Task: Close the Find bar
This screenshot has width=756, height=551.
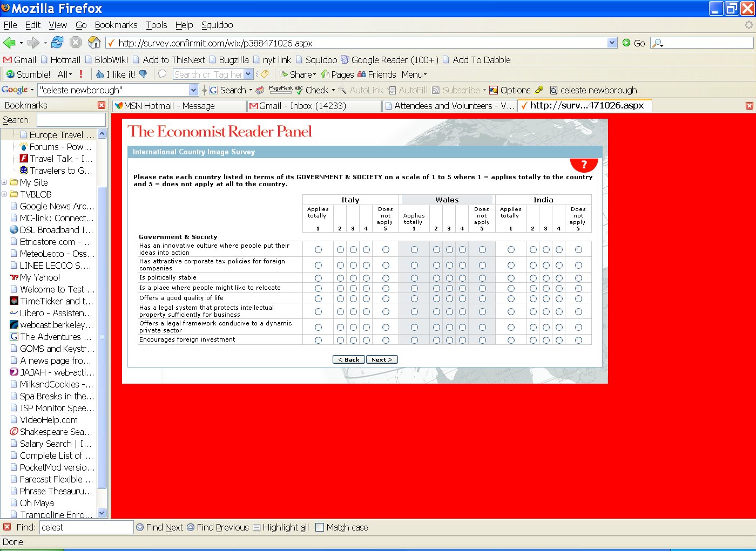Action: [x=6, y=527]
